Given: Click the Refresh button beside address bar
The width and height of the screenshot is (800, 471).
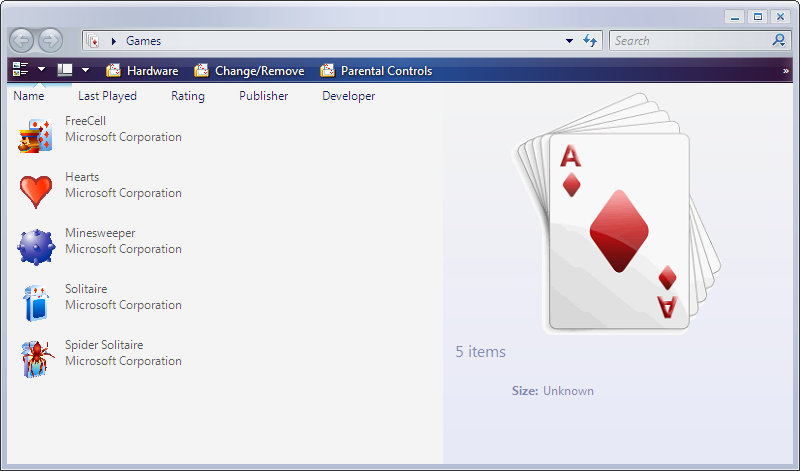Looking at the screenshot, I should coord(590,41).
